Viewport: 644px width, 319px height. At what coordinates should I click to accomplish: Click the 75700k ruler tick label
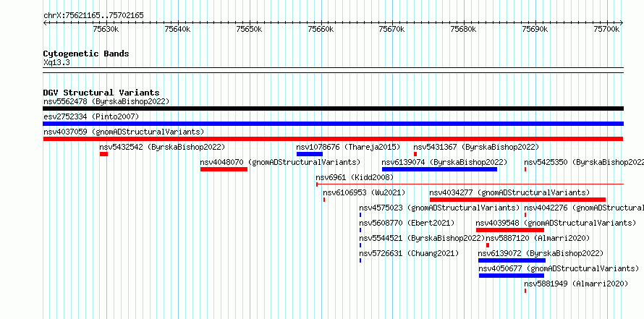coord(607,29)
